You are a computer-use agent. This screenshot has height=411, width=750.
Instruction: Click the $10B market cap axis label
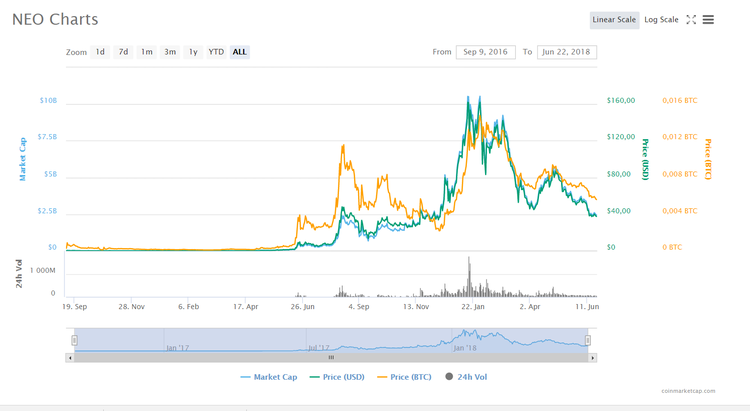pos(48,100)
